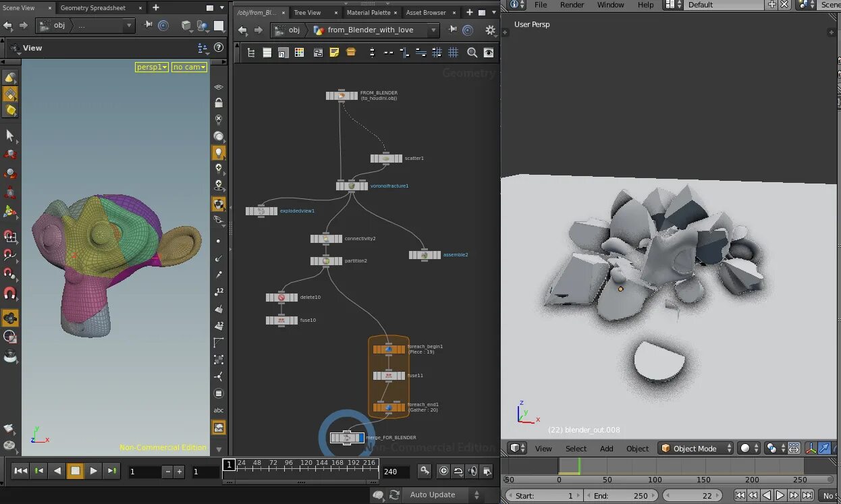Click the network editor search magnifier icon
This screenshot has height=504, width=841.
click(x=472, y=53)
